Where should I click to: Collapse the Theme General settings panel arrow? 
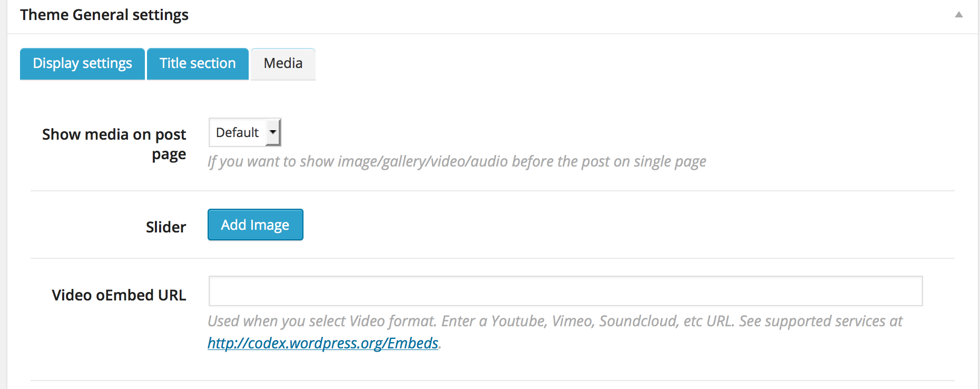coord(958,15)
